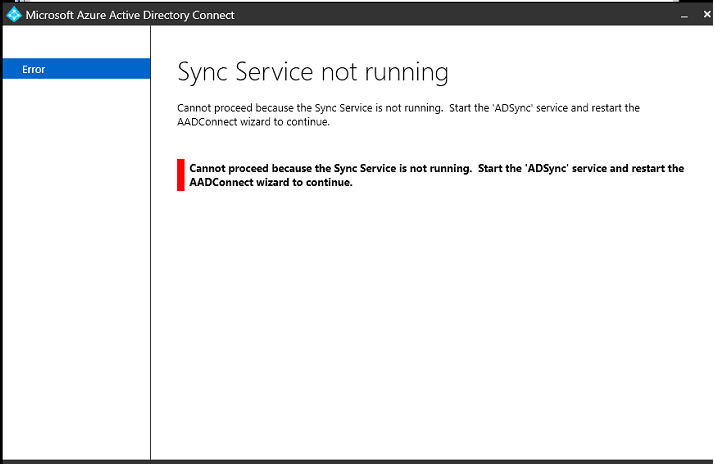Click the Azure AD Connect logo icon
The image size is (715, 464).
tap(14, 15)
